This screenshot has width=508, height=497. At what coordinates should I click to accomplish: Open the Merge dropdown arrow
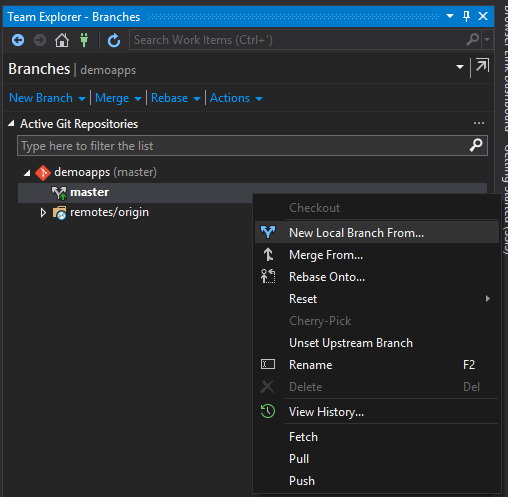(138, 99)
